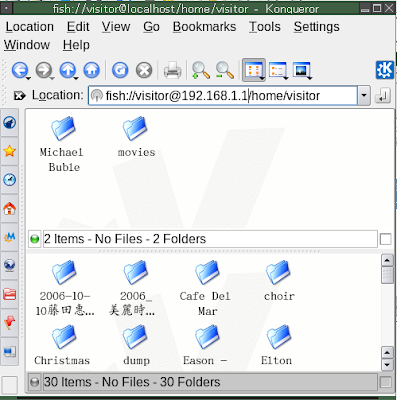Click status text '30 Items - No Files - 30 Folders'
397x400 pixels.
click(132, 382)
